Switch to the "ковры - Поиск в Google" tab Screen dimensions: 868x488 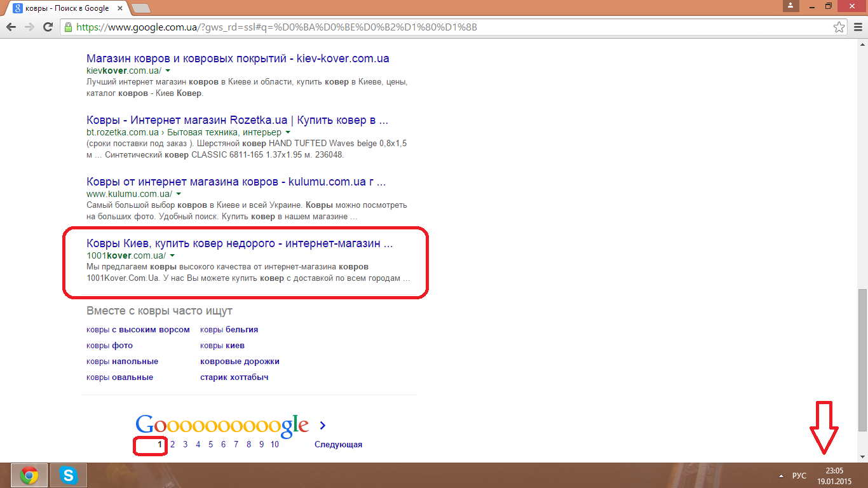pos(67,8)
